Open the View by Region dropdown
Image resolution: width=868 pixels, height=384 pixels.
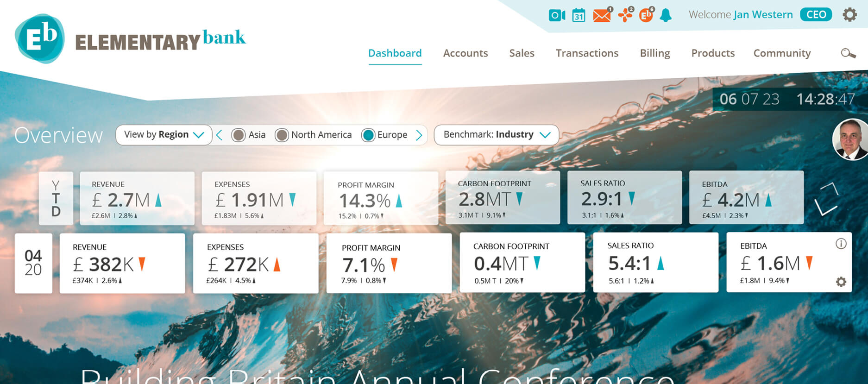(164, 135)
